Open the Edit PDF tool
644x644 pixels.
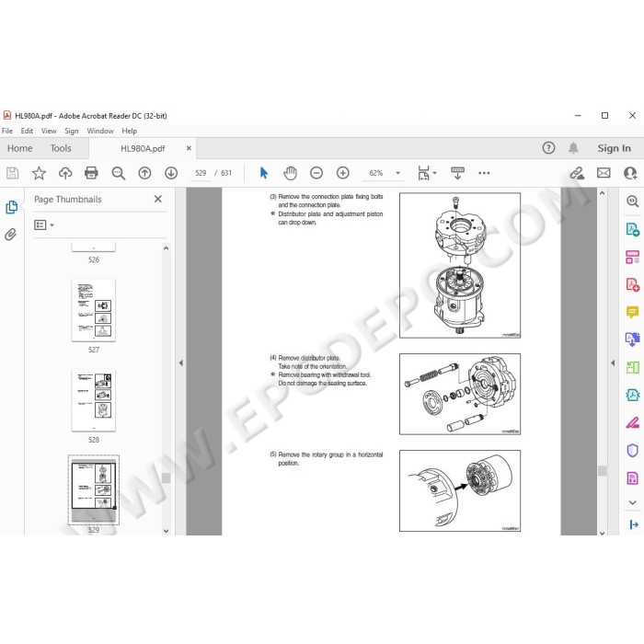(x=632, y=257)
